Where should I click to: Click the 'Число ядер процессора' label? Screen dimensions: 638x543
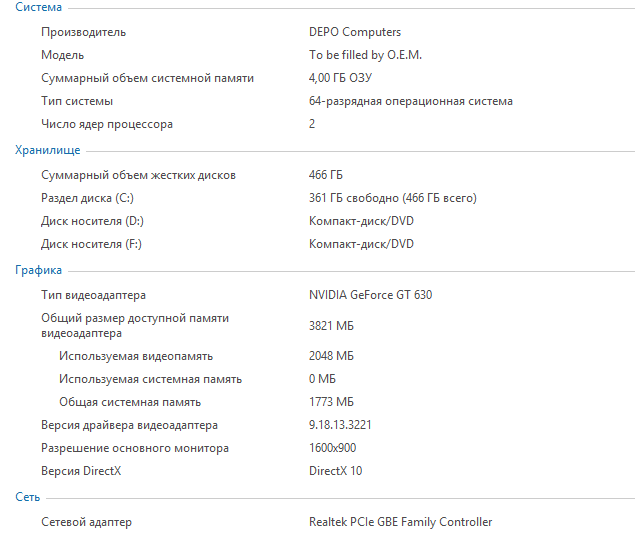[107, 124]
